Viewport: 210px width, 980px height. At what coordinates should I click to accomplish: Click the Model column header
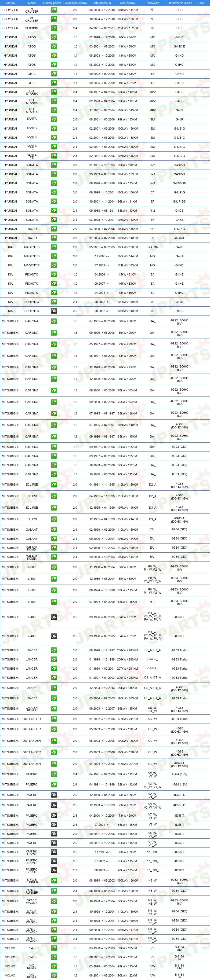click(32, 3)
